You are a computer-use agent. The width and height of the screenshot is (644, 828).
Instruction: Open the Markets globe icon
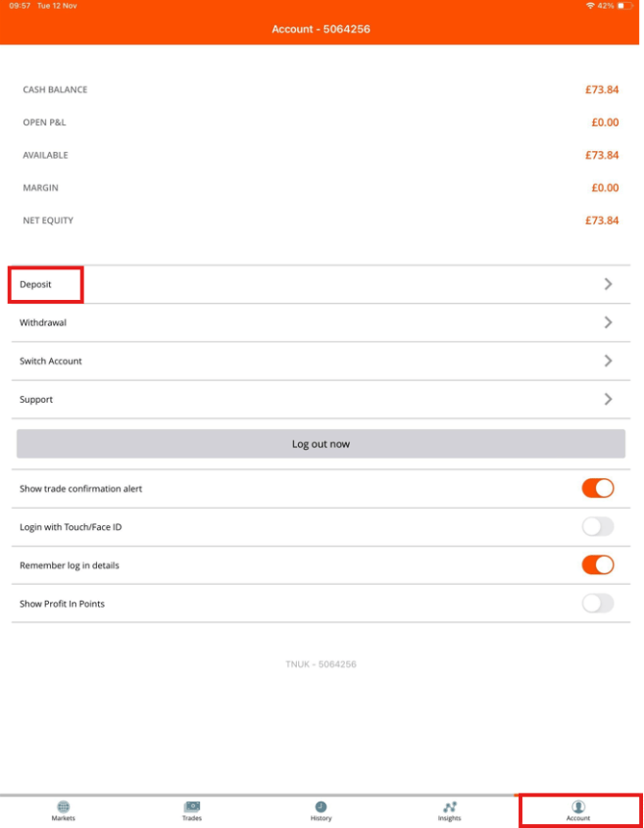(x=63, y=806)
